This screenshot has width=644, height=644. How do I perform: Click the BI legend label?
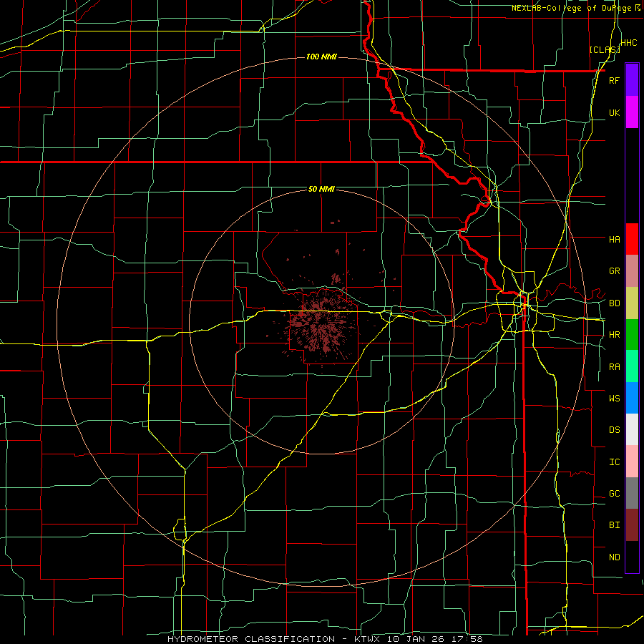(x=614, y=525)
